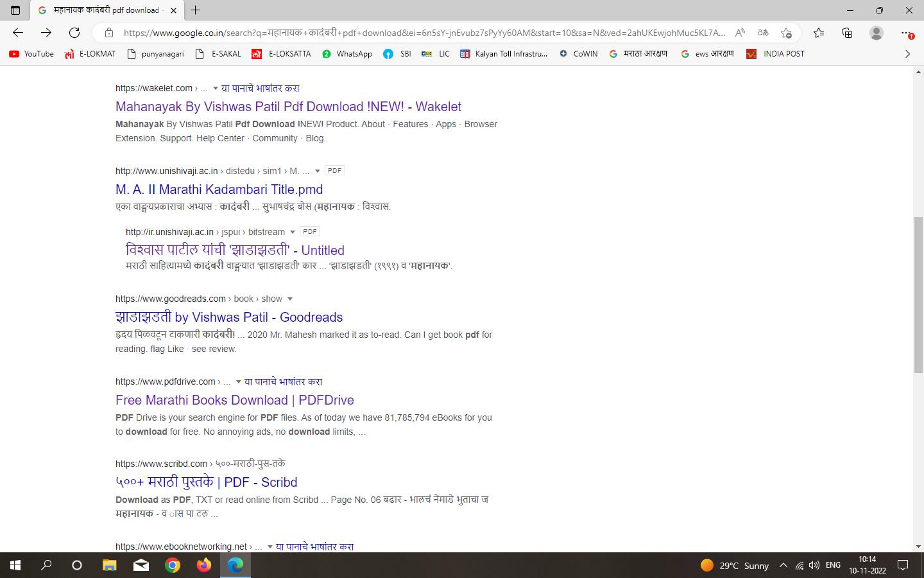
Task: Open the M. A. II Marathi Kadambari link
Action: point(219,189)
